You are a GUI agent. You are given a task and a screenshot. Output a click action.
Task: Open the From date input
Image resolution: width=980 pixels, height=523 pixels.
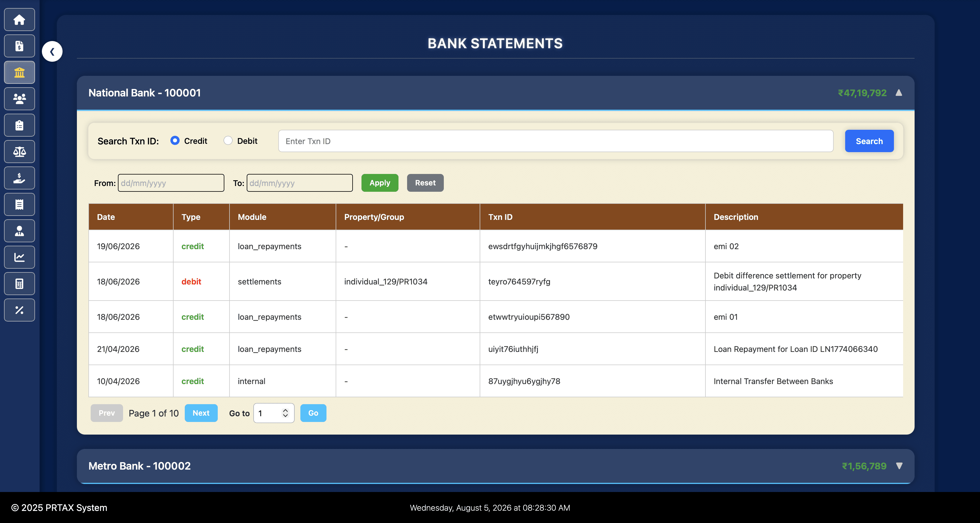171,183
